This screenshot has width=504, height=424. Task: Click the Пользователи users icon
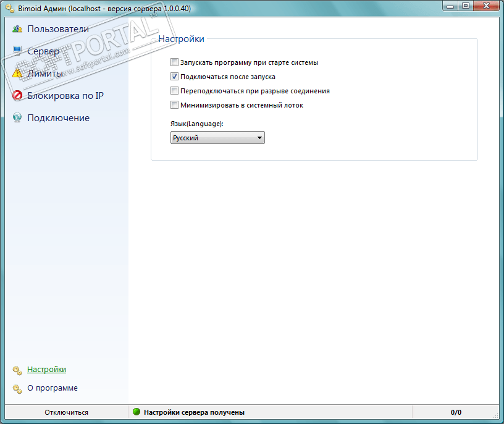17,29
